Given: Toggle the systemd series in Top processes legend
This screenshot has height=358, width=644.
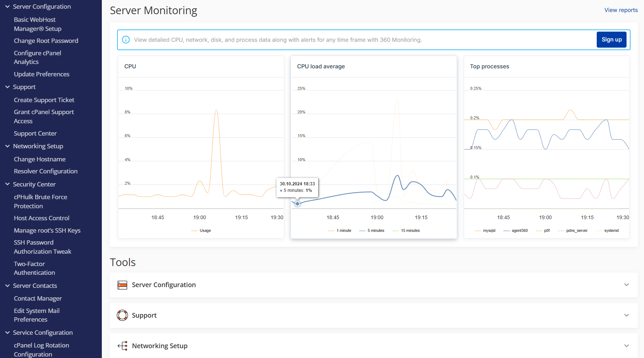Looking at the screenshot, I should [x=608, y=230].
